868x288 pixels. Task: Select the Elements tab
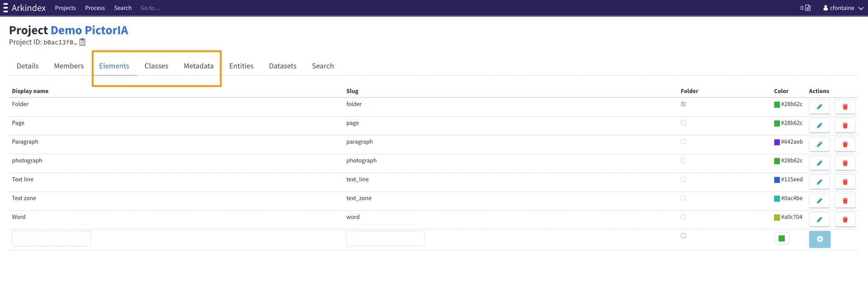pyautogui.click(x=114, y=66)
